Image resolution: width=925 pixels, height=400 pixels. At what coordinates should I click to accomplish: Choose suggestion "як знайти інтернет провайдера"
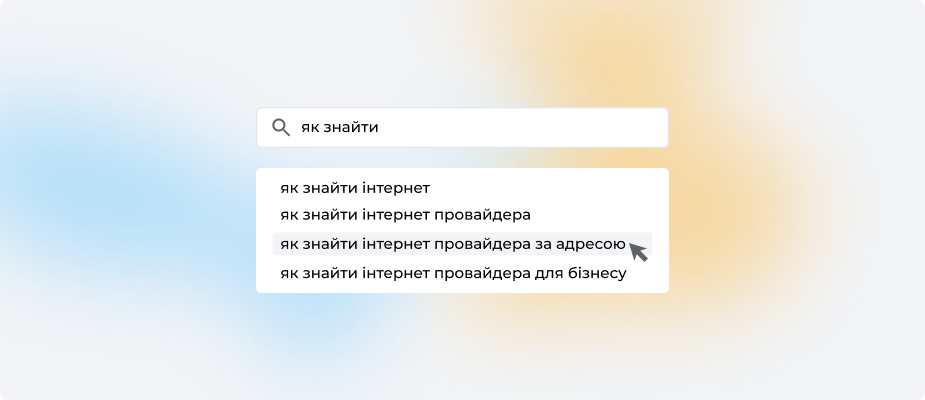(405, 214)
